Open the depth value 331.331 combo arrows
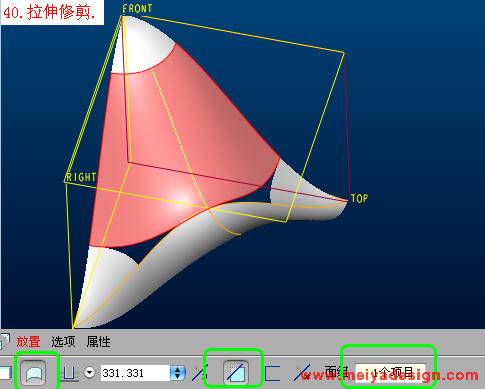The image size is (485, 389). click(x=178, y=373)
